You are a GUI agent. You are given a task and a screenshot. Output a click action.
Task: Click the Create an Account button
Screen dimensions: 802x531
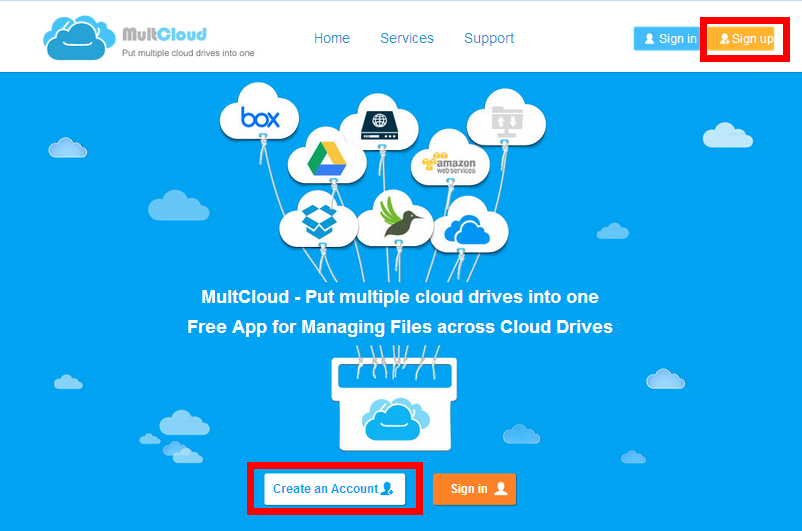tap(335, 489)
